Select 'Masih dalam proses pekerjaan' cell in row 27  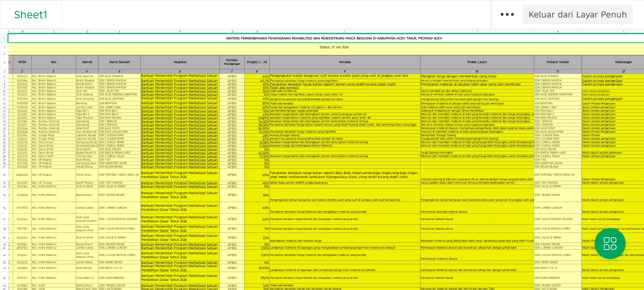[613, 153]
